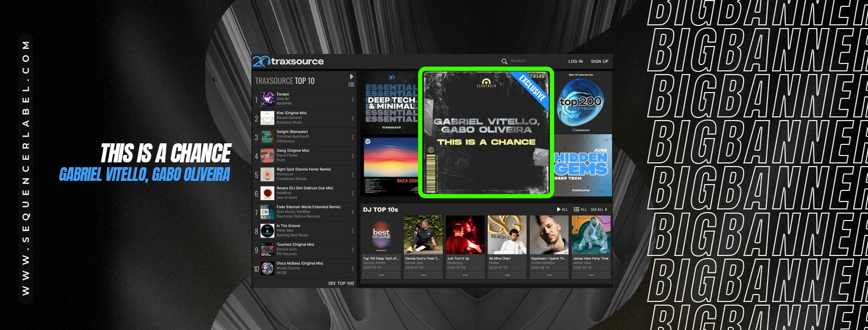
Task: Expand ellipsis menu under Just Turn It Up
Action: pos(465,275)
